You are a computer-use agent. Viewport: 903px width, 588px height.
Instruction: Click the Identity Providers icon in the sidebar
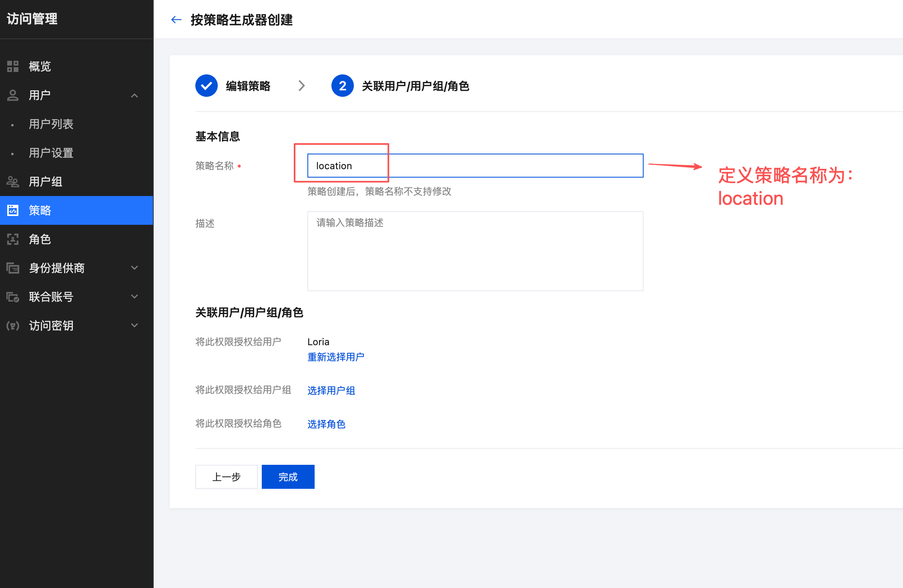click(13, 268)
